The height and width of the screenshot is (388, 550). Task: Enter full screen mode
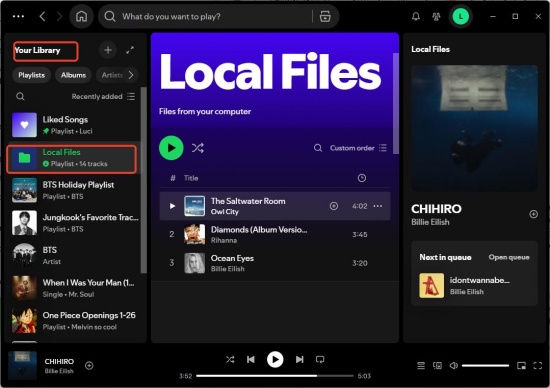coord(537,366)
